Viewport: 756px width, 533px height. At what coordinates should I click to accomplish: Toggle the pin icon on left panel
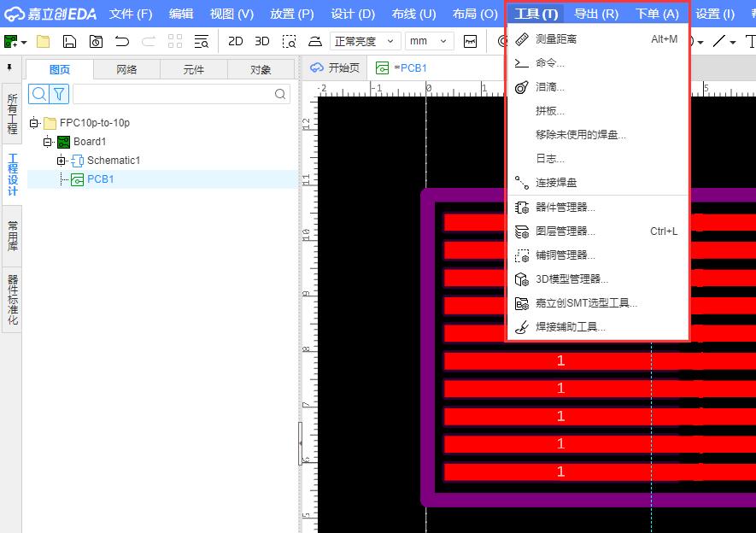tap(9, 67)
